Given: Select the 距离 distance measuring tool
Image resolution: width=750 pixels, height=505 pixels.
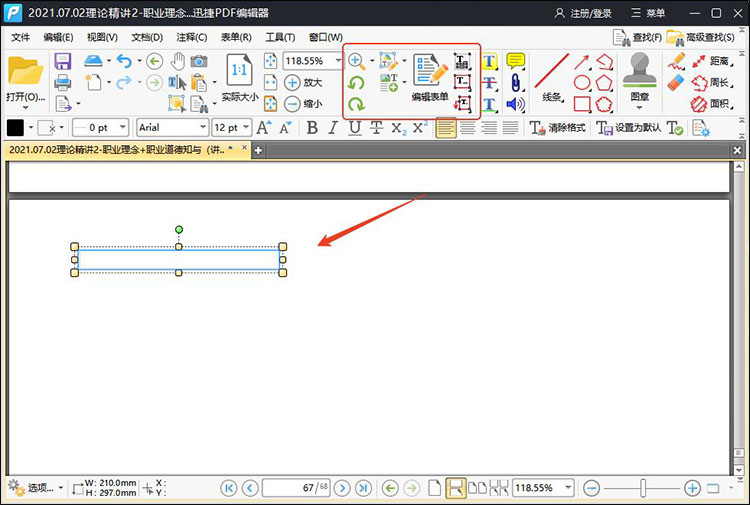Looking at the screenshot, I should [x=712, y=61].
